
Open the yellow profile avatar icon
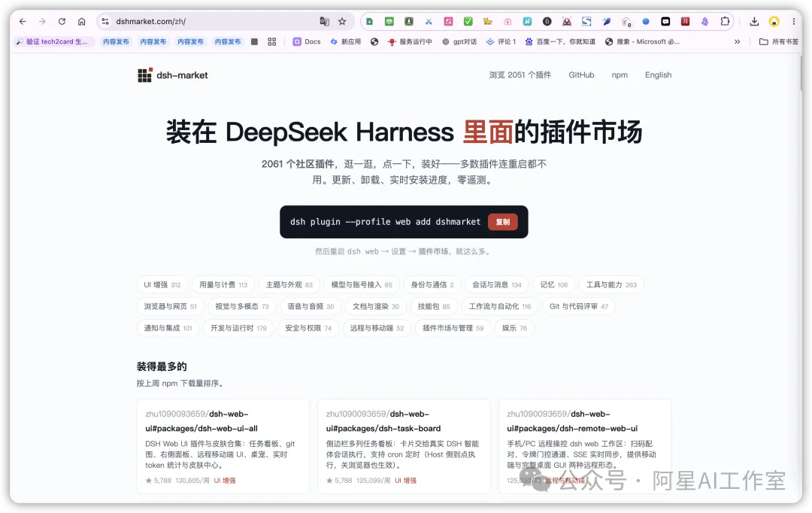pyautogui.click(x=774, y=21)
